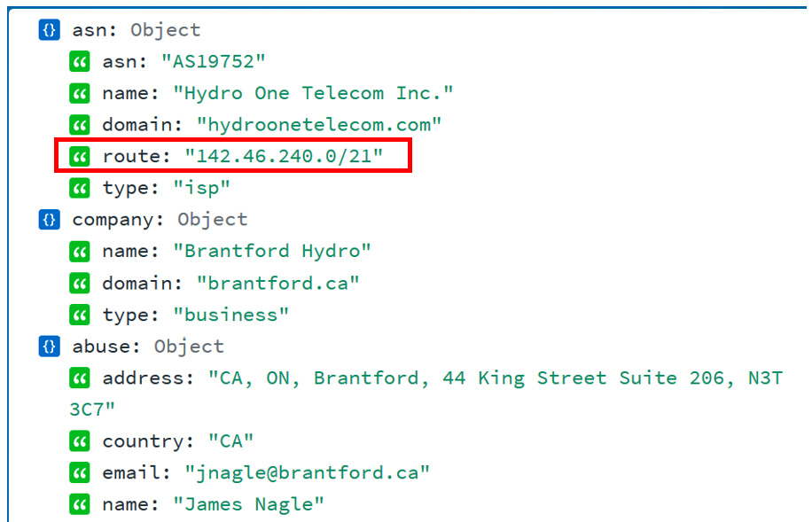
Task: Click the "name:" key before "Brantford Hydro"
Action: [x=131, y=251]
